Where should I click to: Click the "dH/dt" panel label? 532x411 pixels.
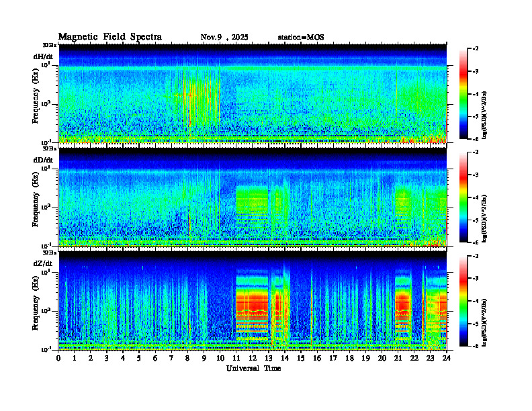click(43, 56)
